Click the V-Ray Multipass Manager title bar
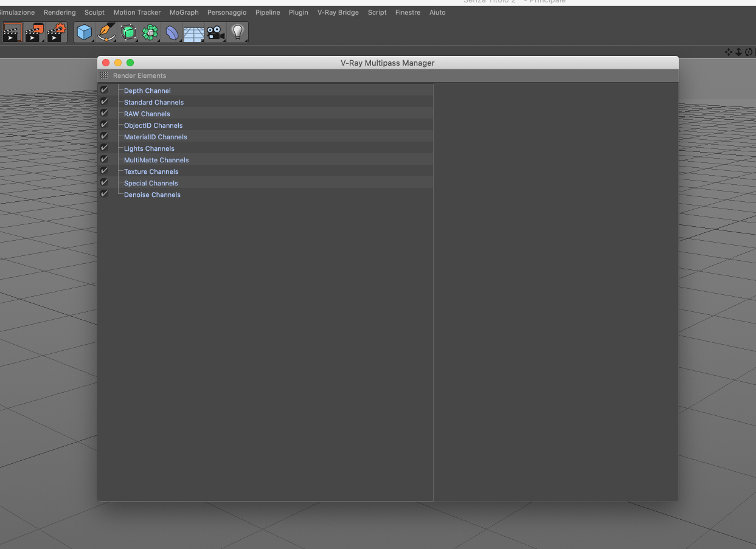Screen dimensions: 756x549 pos(387,63)
